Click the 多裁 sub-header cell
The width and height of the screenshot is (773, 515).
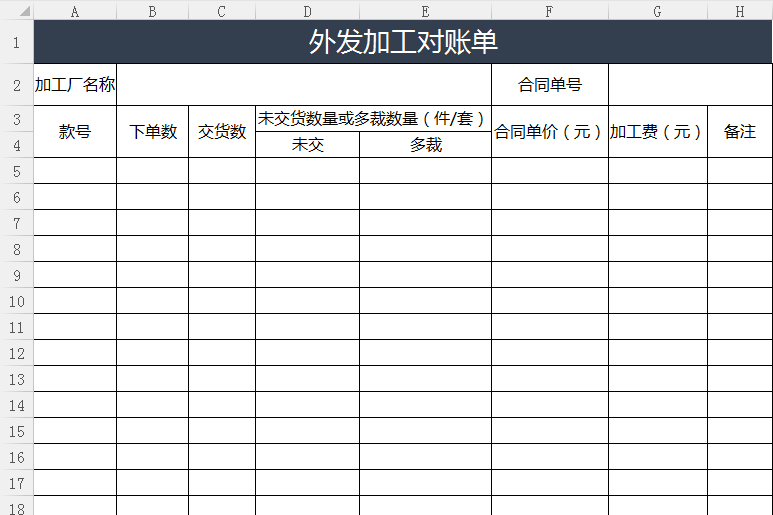425,145
